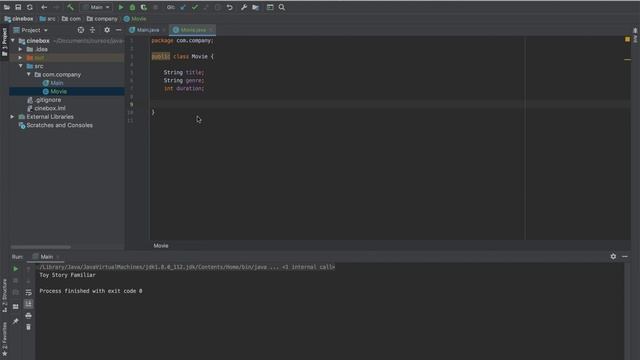Toggle soft-wrap in the Run console
Viewport: 640px width, 360px height.
click(28, 293)
